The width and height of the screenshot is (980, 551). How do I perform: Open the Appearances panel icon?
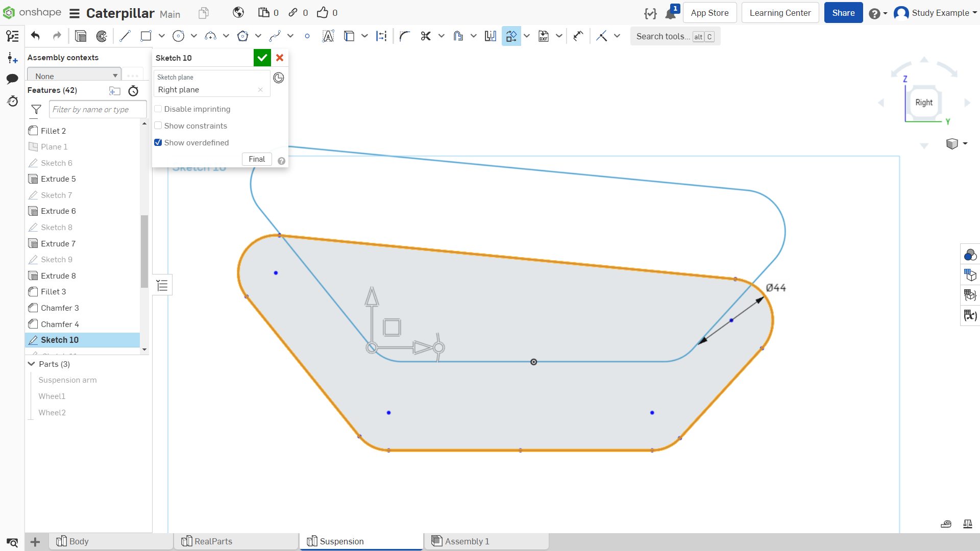coord(970,255)
